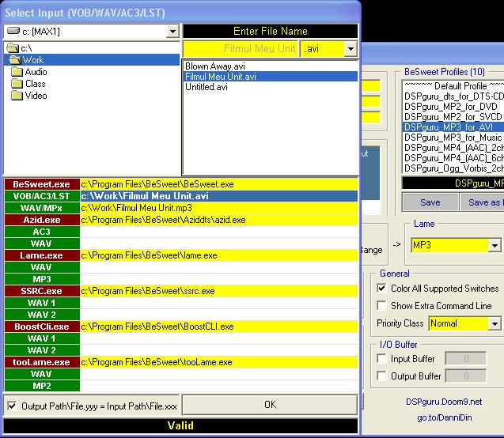
Task: Click the Lame.exe path label
Action: tap(41, 255)
